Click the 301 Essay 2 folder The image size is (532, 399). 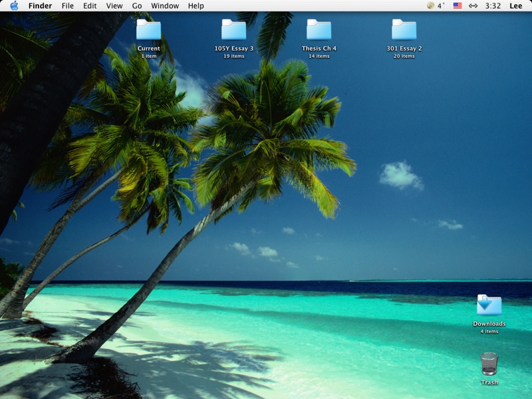tap(404, 31)
